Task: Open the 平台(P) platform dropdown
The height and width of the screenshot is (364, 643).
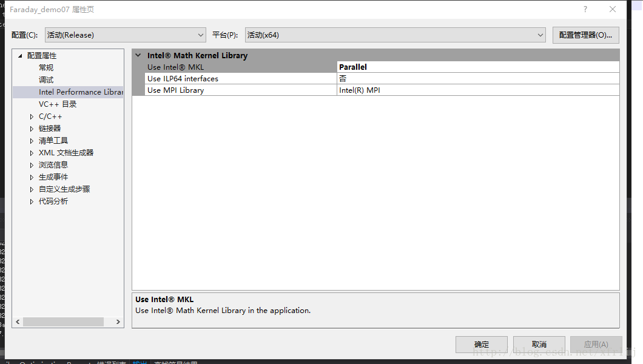Action: pyautogui.click(x=395, y=35)
